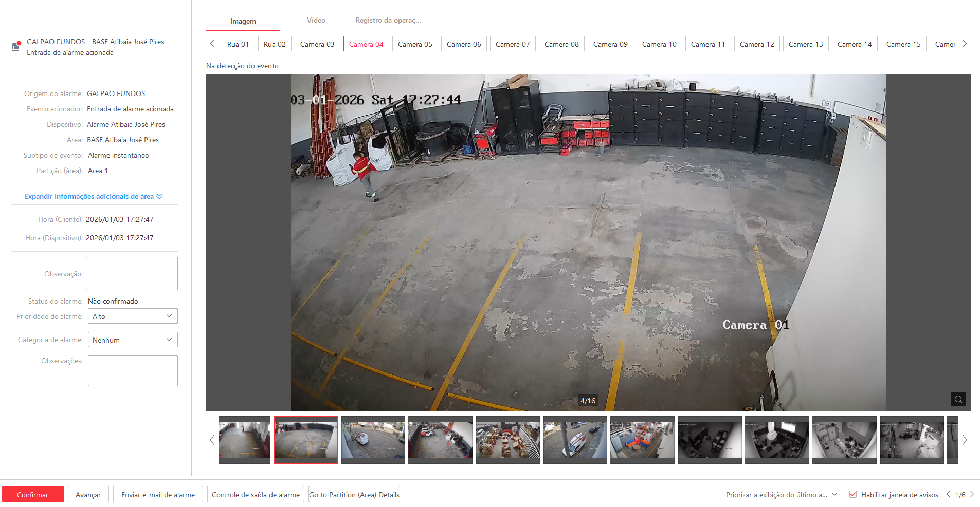The image size is (980, 507).
Task: Switch to the Vídeo tab
Action: point(316,21)
